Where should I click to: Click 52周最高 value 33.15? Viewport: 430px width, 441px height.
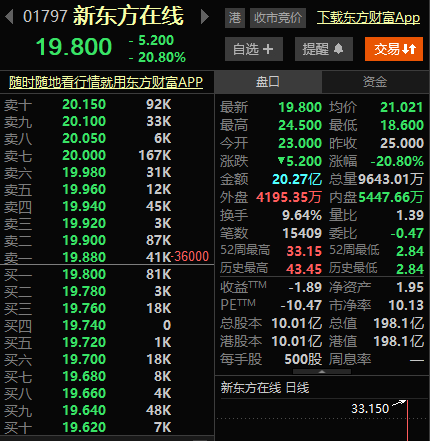304,251
